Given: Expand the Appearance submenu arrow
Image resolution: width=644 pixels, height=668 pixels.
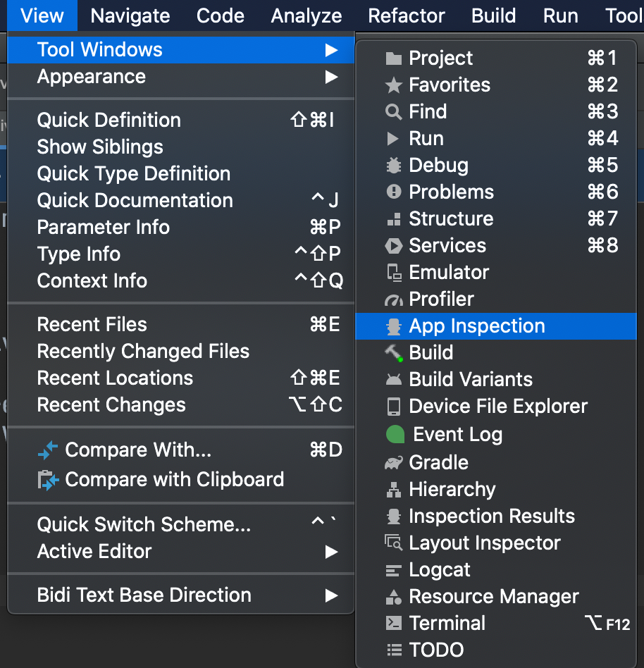Looking at the screenshot, I should pos(331,77).
